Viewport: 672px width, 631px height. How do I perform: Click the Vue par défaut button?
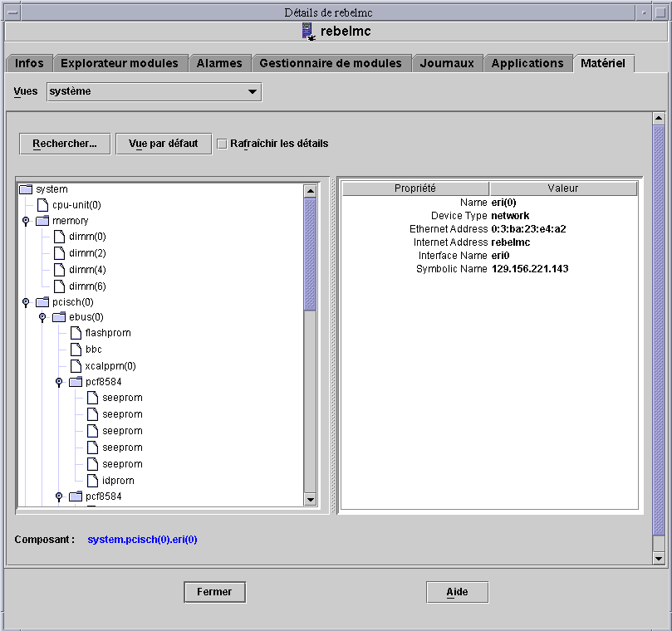164,144
